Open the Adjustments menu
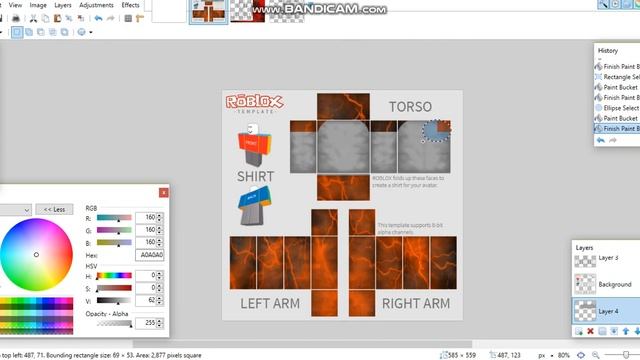This screenshot has width=640, height=360. pos(96,5)
